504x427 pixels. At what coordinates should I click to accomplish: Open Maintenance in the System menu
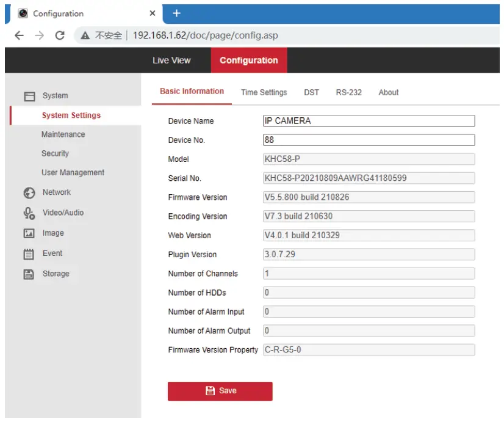[63, 134]
